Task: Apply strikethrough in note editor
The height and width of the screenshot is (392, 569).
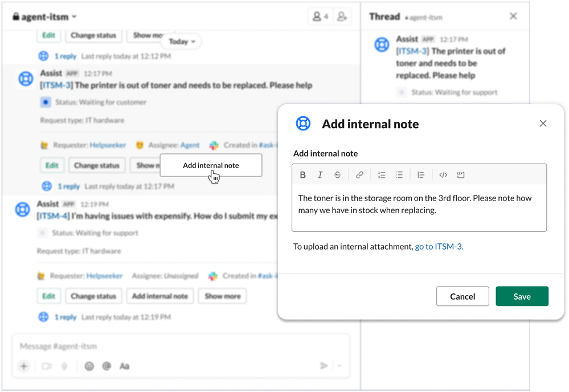Action: coord(338,175)
